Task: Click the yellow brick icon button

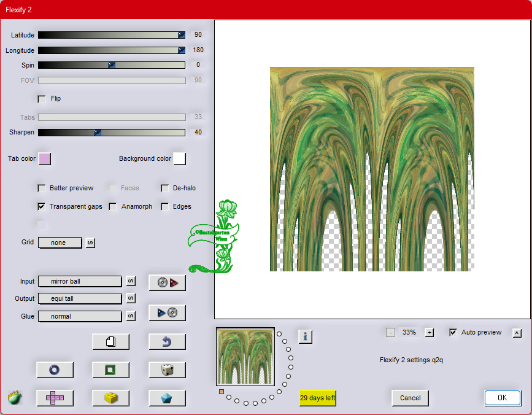Action: 110,398
